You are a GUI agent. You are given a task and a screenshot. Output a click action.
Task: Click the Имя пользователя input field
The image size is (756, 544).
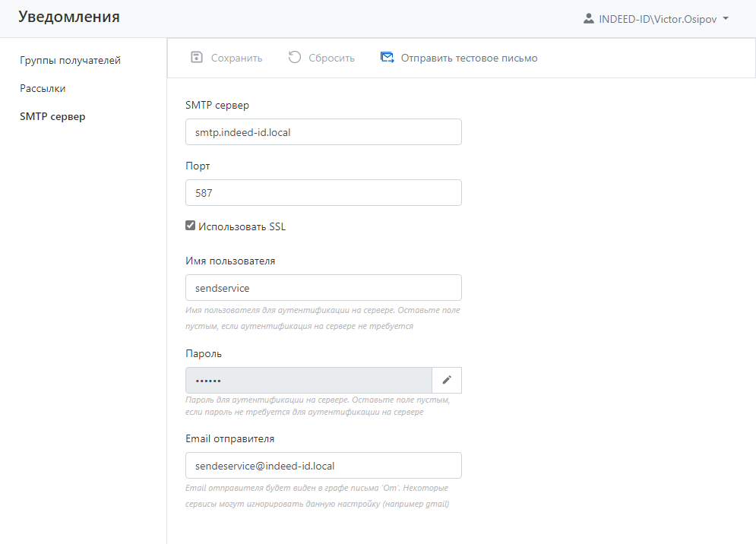323,287
